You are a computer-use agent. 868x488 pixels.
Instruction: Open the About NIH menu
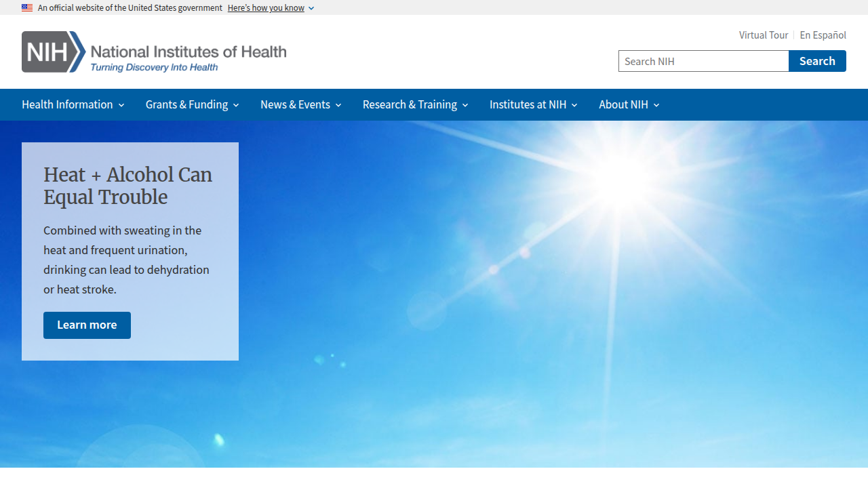629,104
